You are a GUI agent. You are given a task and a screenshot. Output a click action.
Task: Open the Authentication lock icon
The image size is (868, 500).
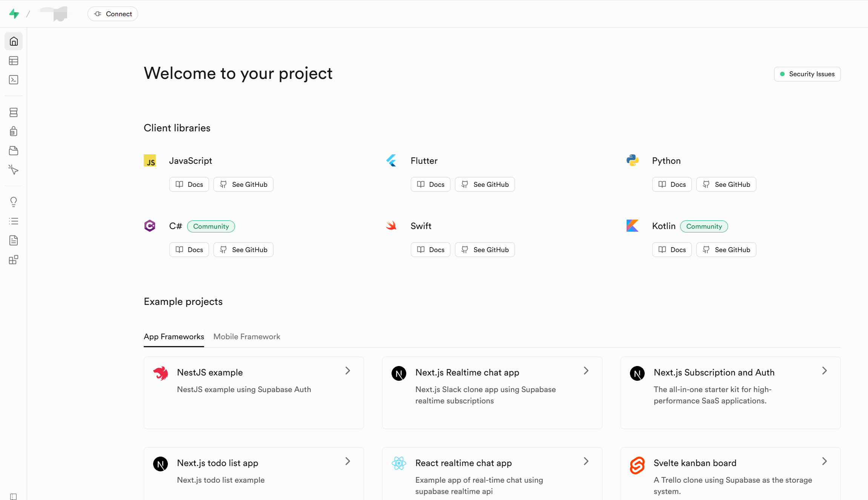tap(14, 131)
